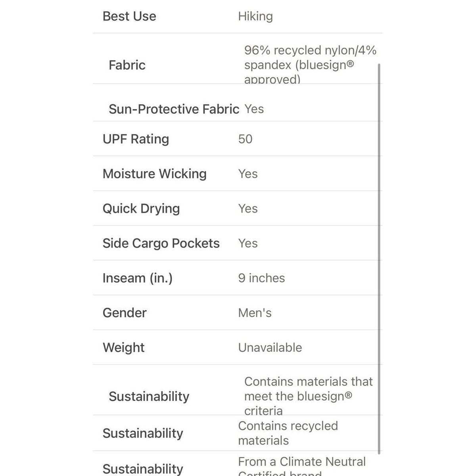Click the Inseam (in.) label
This screenshot has width=476, height=476.
[x=137, y=278]
